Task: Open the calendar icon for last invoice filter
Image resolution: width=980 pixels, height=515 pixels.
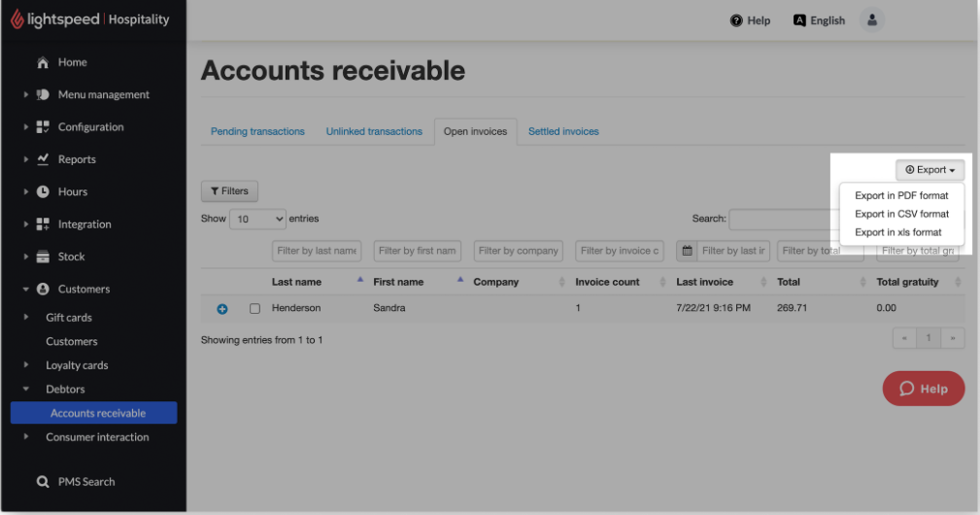Action: coord(687,251)
